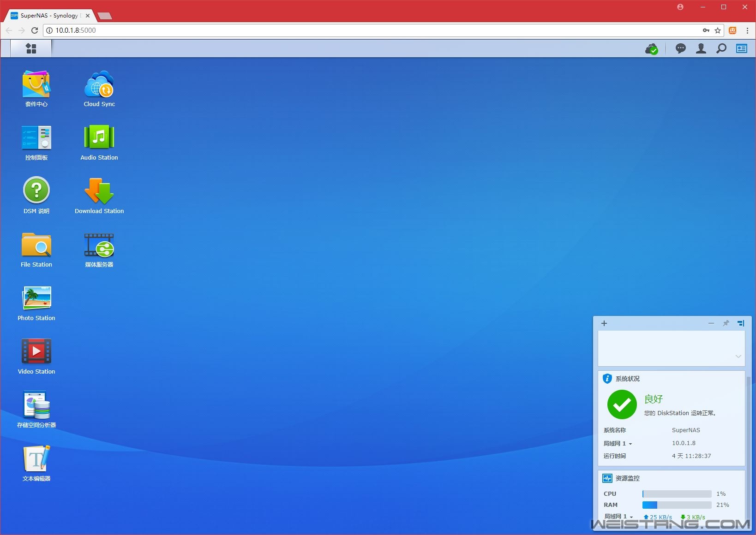The width and height of the screenshot is (756, 535).
Task: Click the uptime value 4 天 11:28:37
Action: pyautogui.click(x=691, y=456)
